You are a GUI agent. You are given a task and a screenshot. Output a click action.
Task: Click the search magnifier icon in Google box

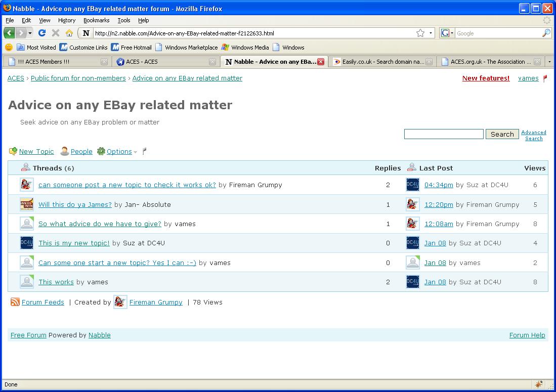click(x=546, y=33)
